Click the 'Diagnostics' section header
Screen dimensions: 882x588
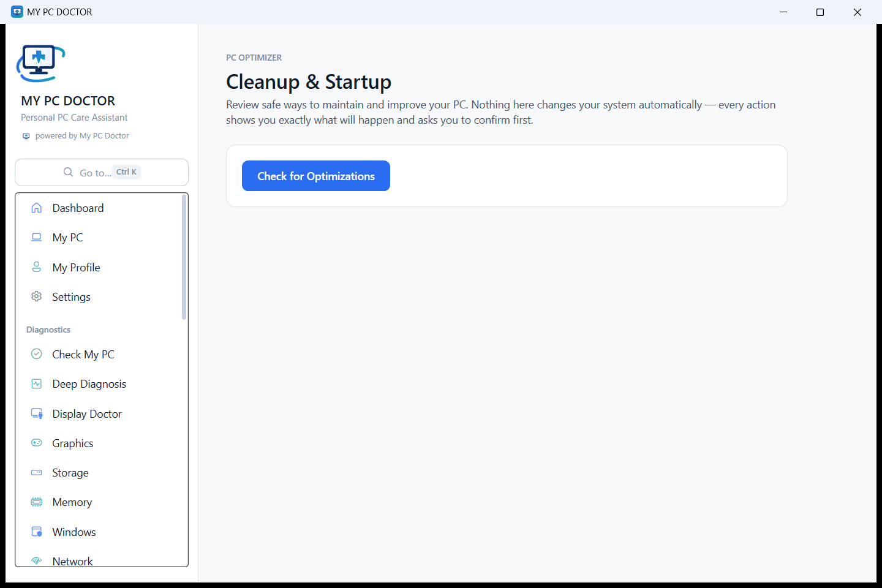click(x=48, y=330)
